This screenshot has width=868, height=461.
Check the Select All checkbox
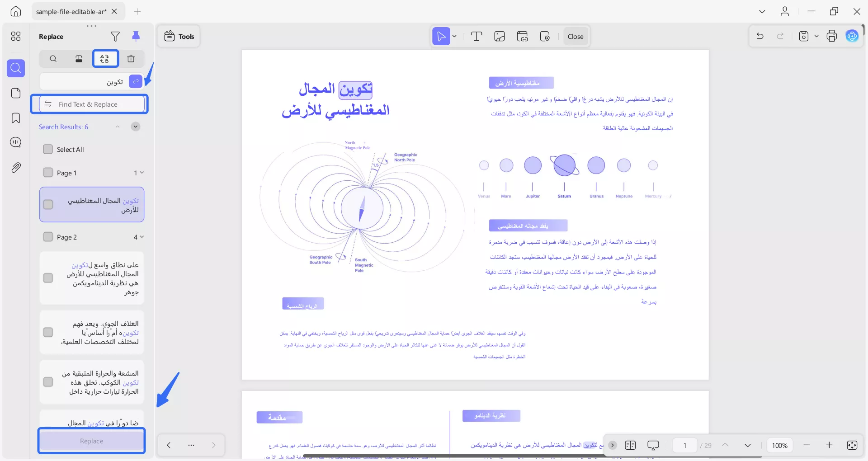(48, 149)
